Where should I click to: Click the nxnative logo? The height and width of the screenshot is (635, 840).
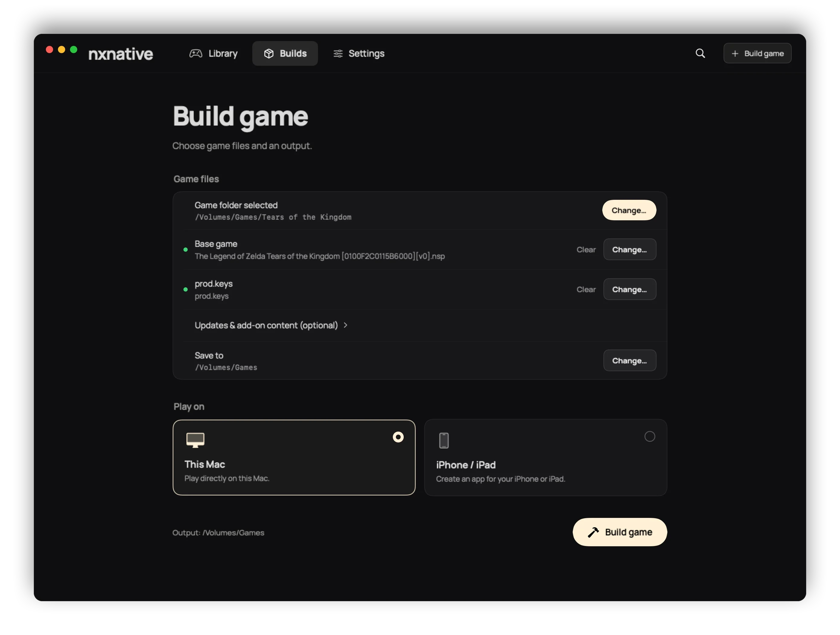[x=121, y=53]
